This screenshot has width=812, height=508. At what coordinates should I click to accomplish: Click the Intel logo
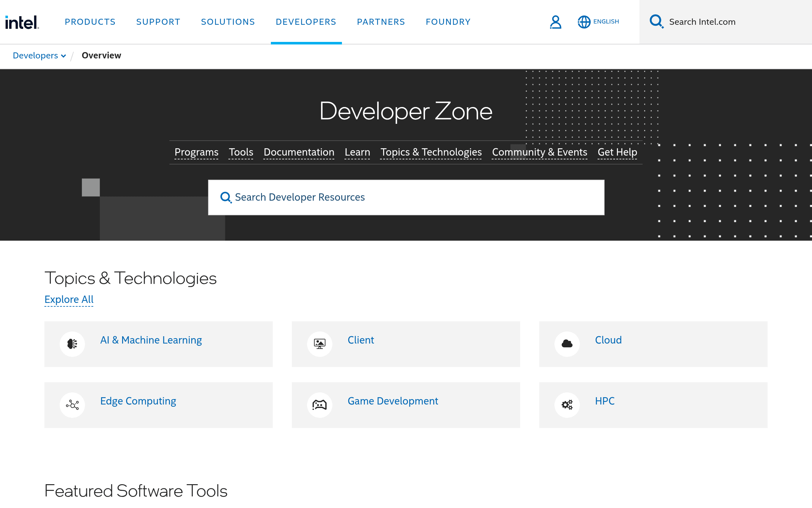point(22,22)
